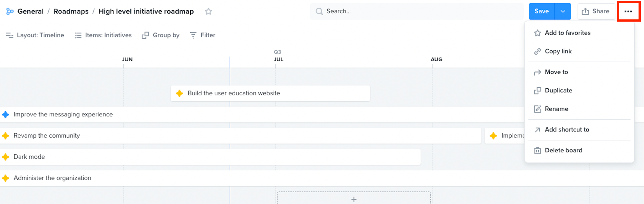644x204 pixels.
Task: Click the Filter funnel icon
Action: [193, 35]
